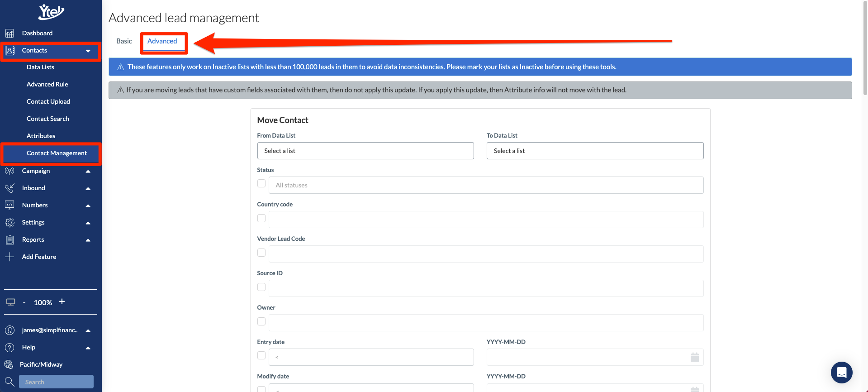868x392 pixels.
Task: Open the Entry date calendar picker
Action: tap(695, 357)
